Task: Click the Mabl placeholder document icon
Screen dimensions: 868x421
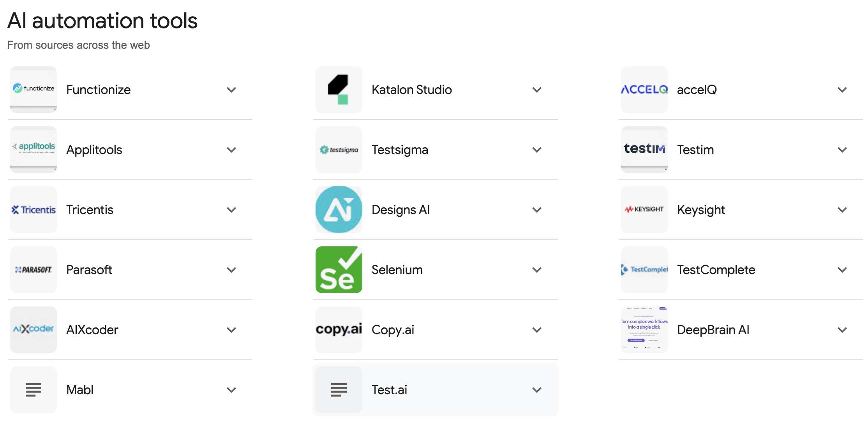Action: tap(34, 390)
